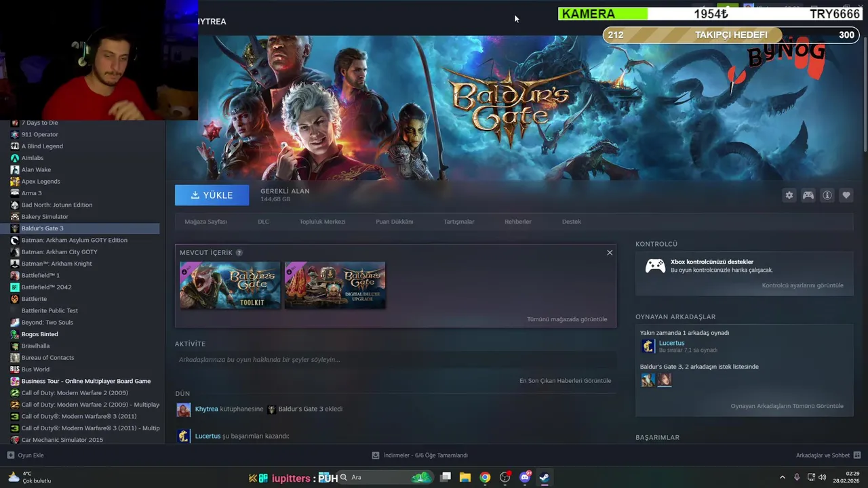The height and width of the screenshot is (488, 868).
Task: Open Topluluk Merkezi tab
Action: click(323, 222)
